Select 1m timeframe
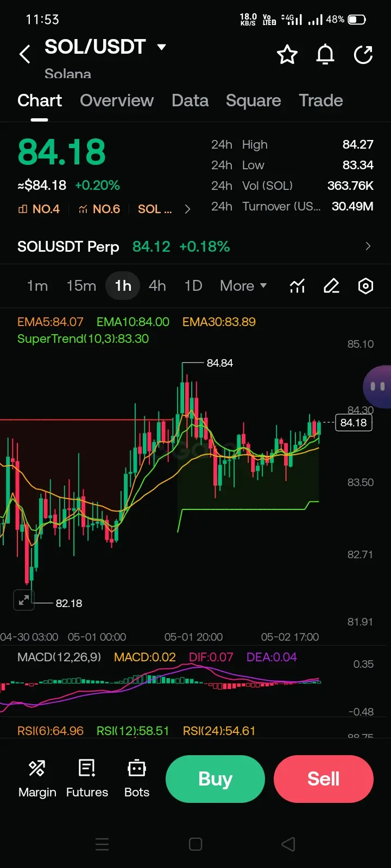Viewport: 391px width, 868px height. point(37,286)
